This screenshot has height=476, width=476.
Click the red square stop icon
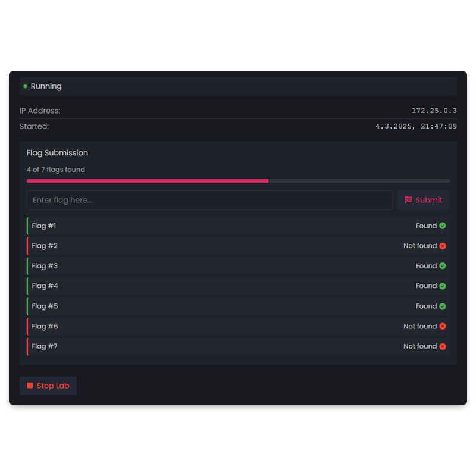pos(30,385)
